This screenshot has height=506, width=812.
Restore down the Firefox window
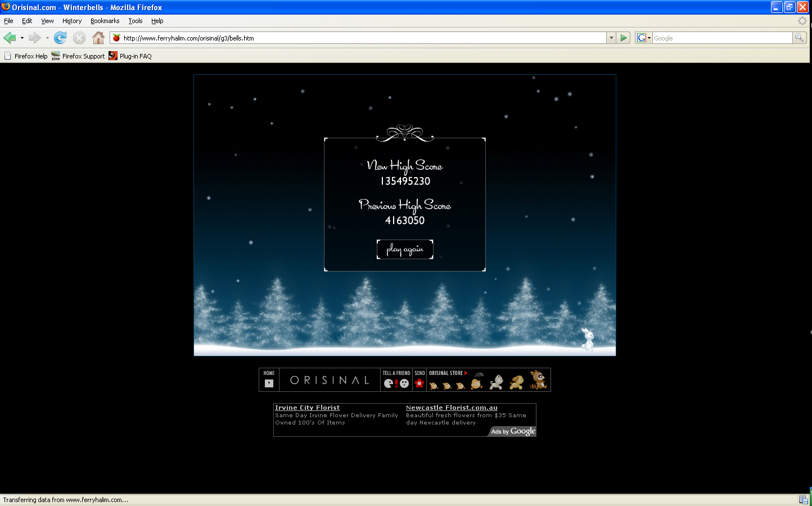(790, 7)
